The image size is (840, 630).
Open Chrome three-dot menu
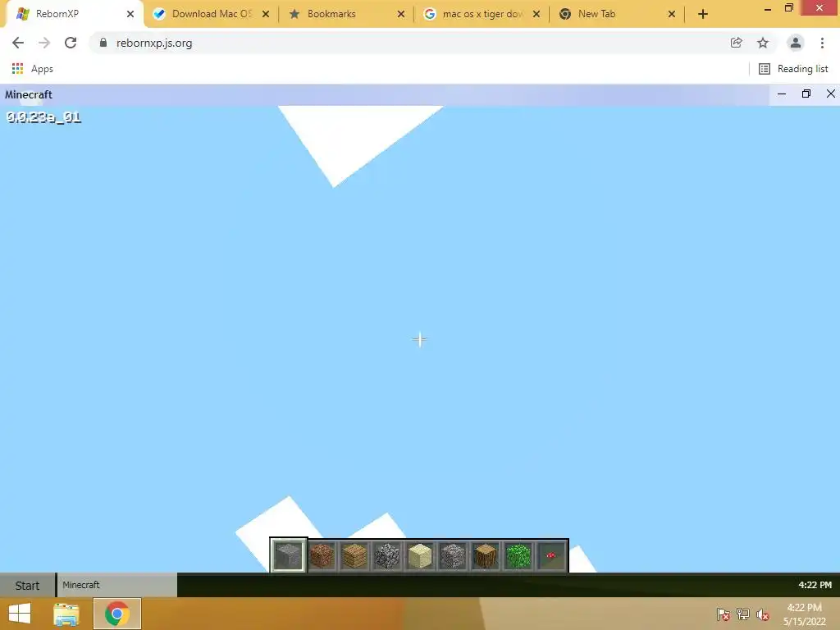[x=822, y=43]
